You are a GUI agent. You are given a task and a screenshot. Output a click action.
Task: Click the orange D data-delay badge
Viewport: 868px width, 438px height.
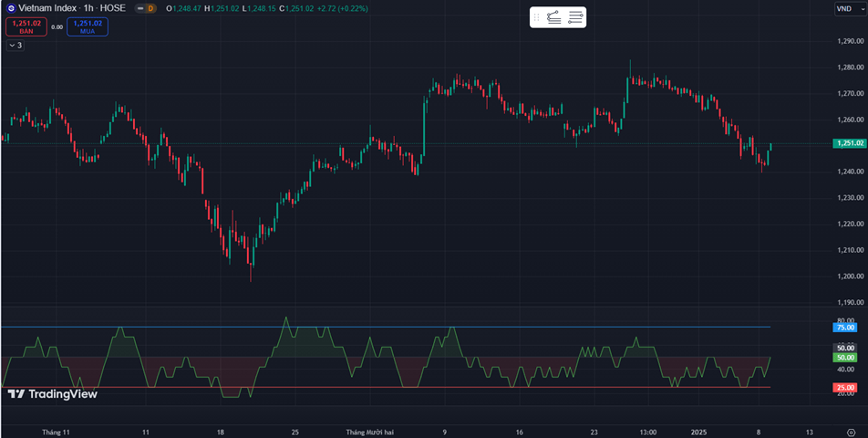pyautogui.click(x=151, y=8)
